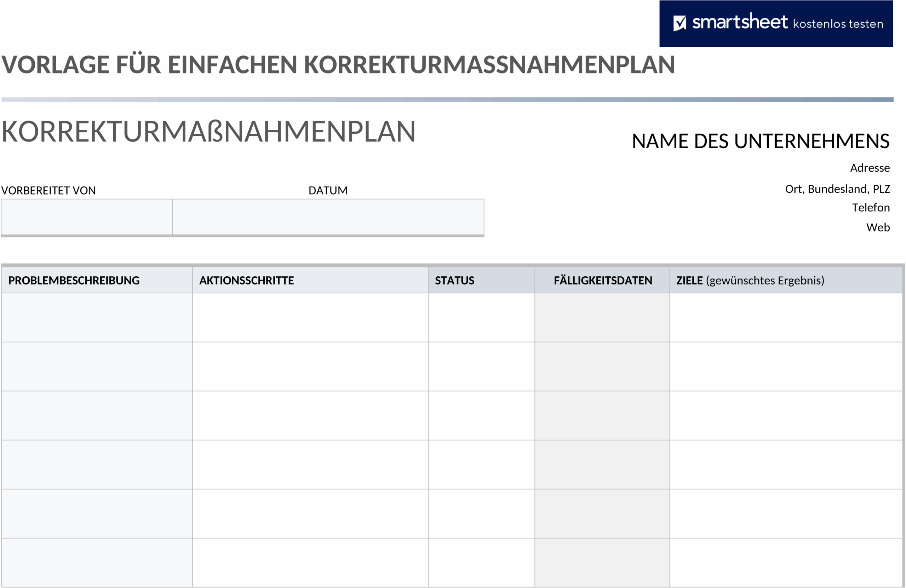Click the Adresse placeholder text
This screenshot has width=906, height=588.
pos(870,168)
